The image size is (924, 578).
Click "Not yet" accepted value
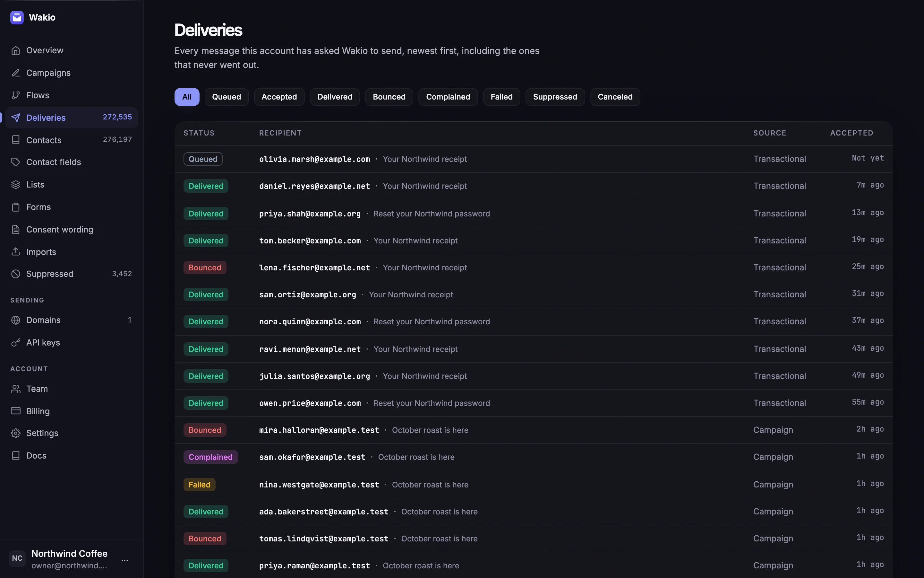[x=868, y=158]
